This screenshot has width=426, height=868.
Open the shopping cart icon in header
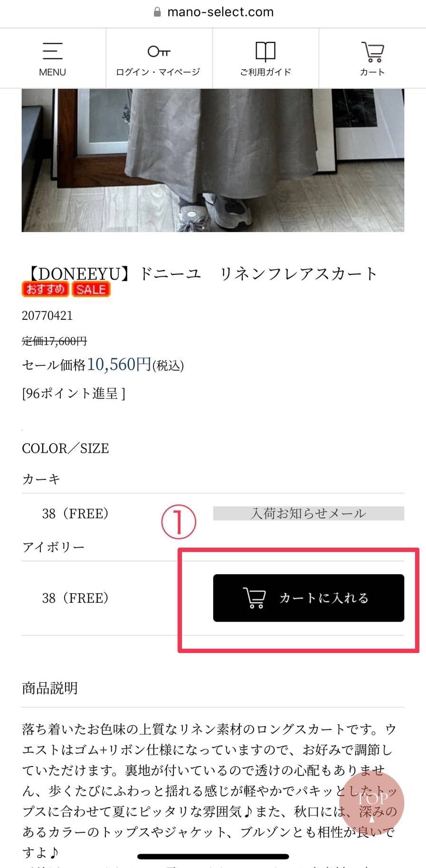[x=372, y=52]
